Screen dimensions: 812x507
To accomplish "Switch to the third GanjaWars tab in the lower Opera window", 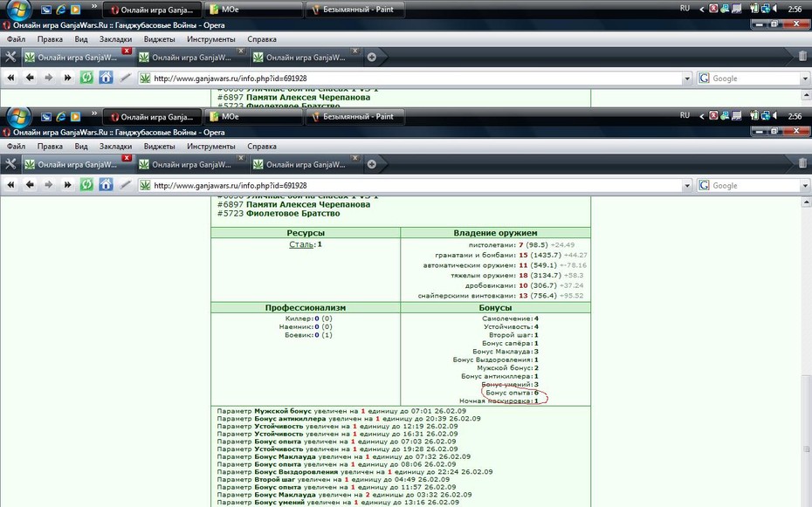I will (305, 165).
